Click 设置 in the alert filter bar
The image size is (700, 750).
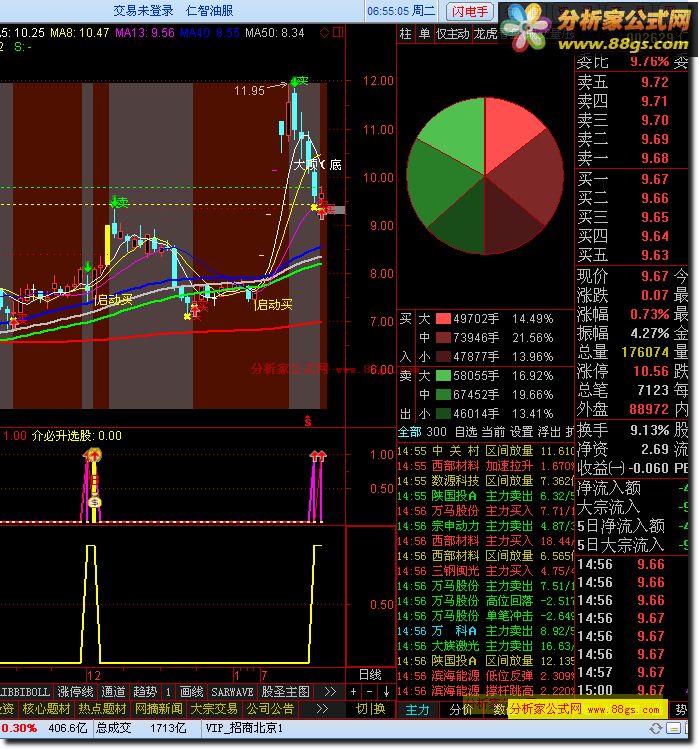coord(521,432)
